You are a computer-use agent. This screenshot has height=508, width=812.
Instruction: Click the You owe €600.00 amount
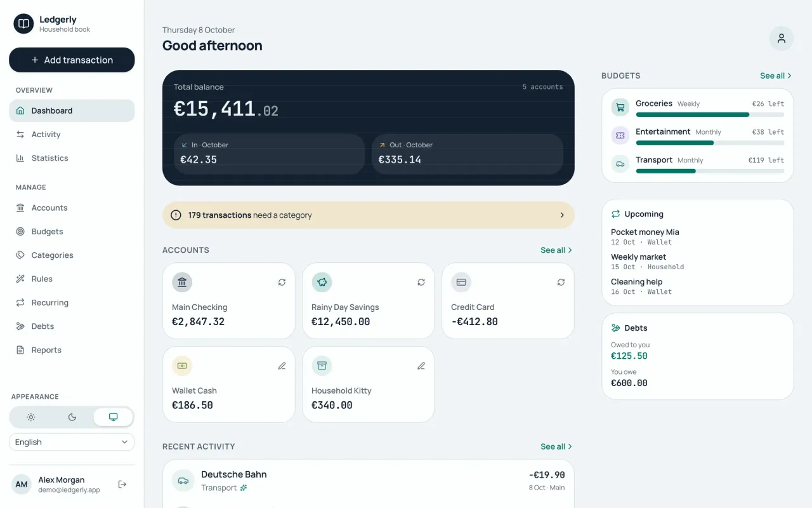click(629, 384)
